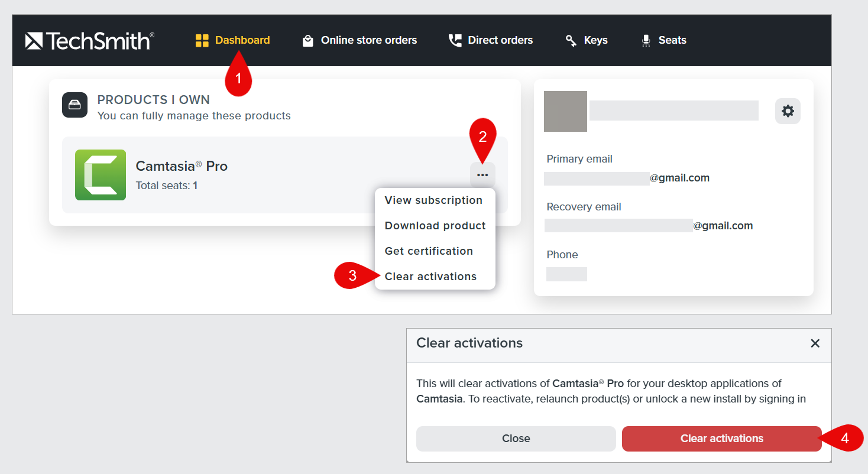Click the Online store orders bag icon

[x=307, y=41]
